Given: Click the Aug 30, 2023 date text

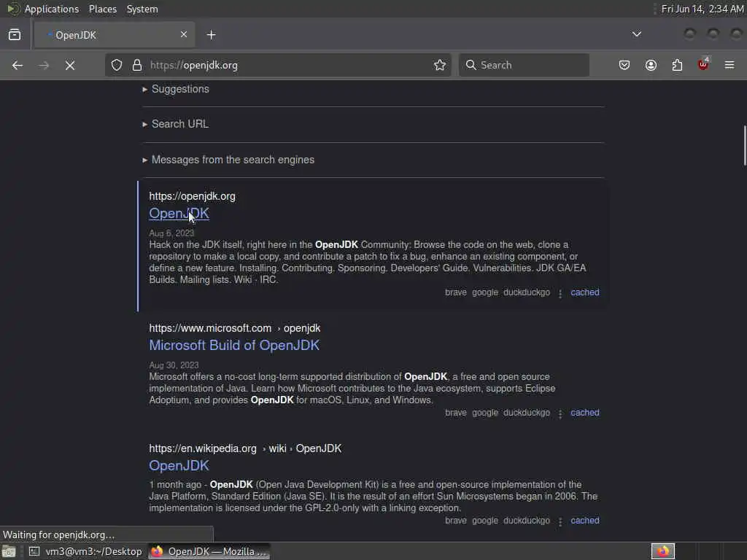Looking at the screenshot, I should click(174, 365).
